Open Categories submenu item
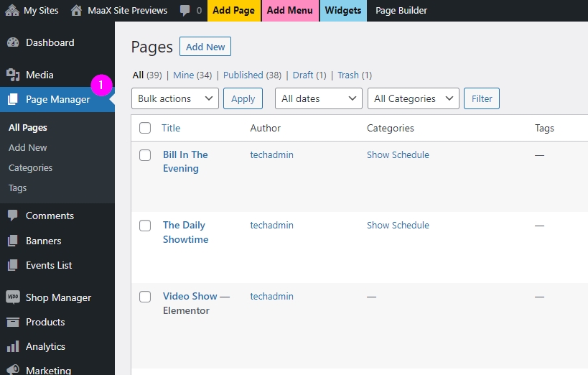The image size is (588, 375). [30, 168]
